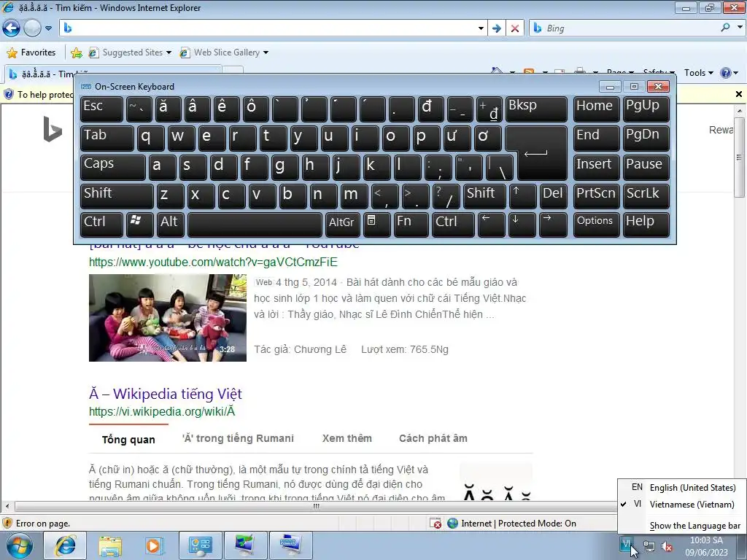Go back with the browser Back arrow
Image resolution: width=747 pixels, height=560 pixels.
(x=11, y=28)
